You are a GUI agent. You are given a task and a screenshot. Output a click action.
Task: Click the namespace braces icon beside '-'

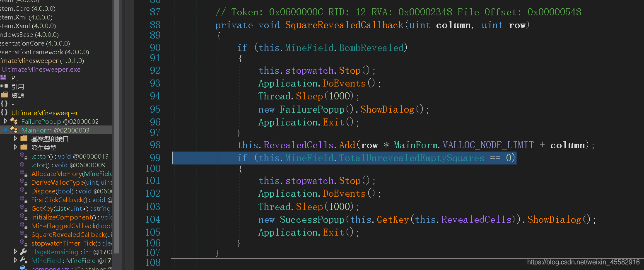coord(4,104)
